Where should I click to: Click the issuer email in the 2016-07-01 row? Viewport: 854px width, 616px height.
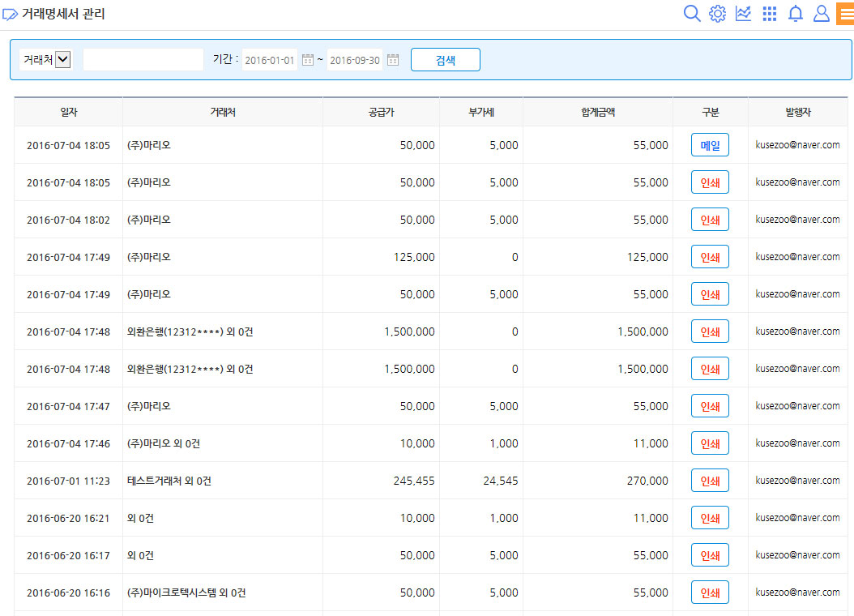pyautogui.click(x=797, y=481)
